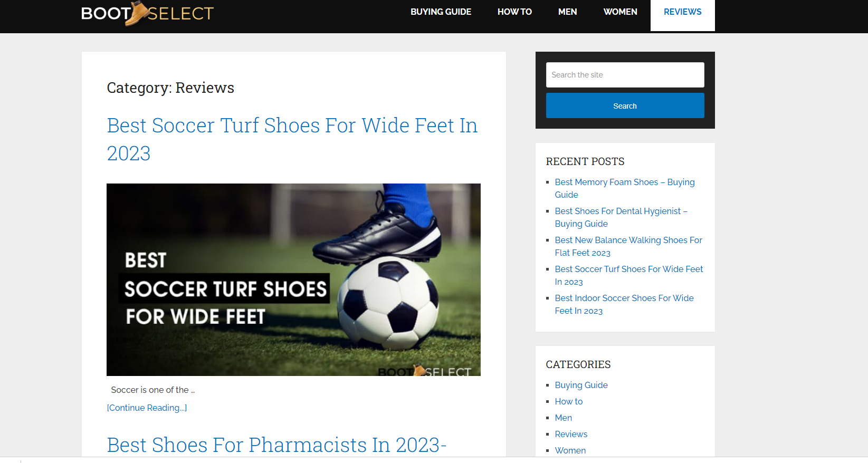The height and width of the screenshot is (463, 868).
Task: Open recent post Best Shoes For Dental Hygienist
Action: tap(621, 217)
